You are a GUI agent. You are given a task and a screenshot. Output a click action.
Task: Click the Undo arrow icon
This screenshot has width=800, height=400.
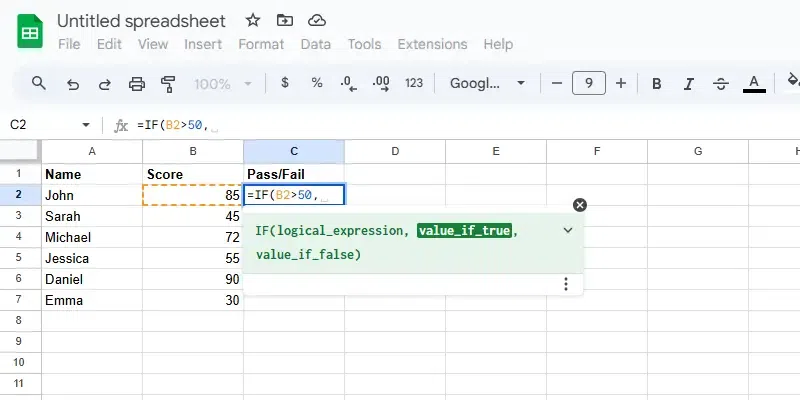point(72,83)
